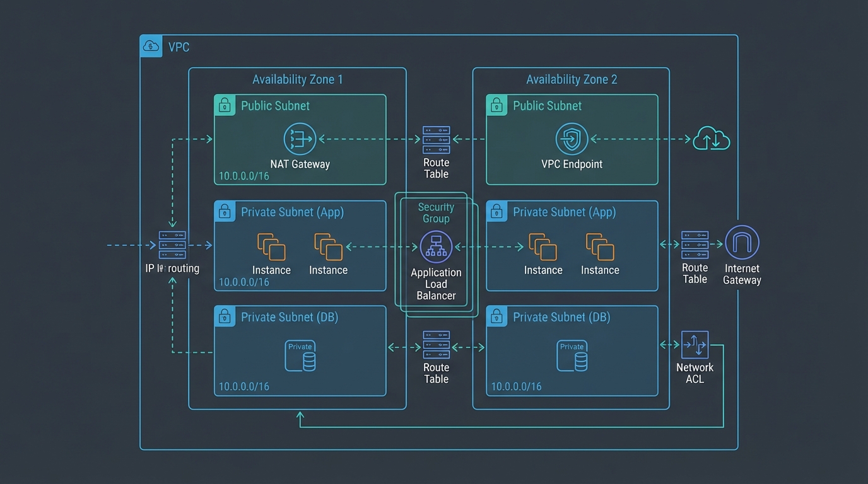This screenshot has height=484, width=868.
Task: Select the NAT Gateway icon
Action: pos(299,139)
